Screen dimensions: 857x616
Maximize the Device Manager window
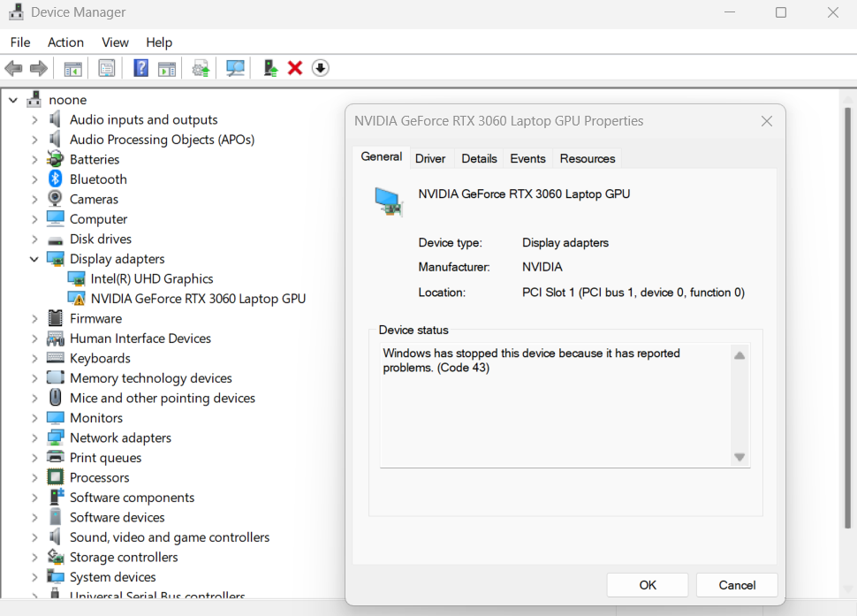click(781, 12)
